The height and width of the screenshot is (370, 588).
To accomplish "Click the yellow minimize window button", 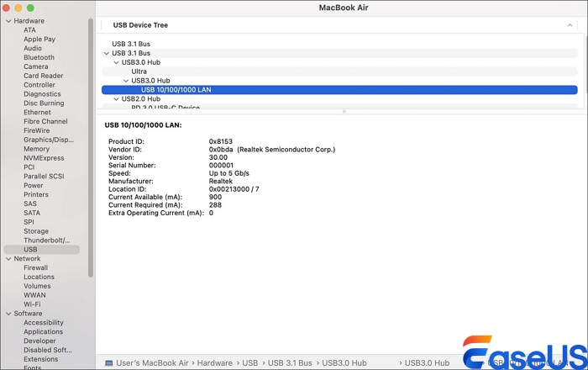I will pos(18,8).
